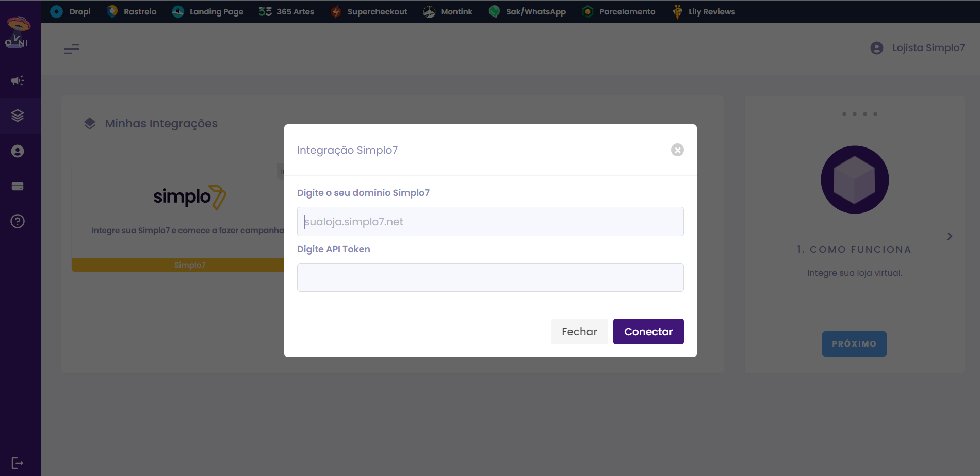Open the Sak/WhatsApp top bar link
The image size is (980, 476).
[x=527, y=11]
